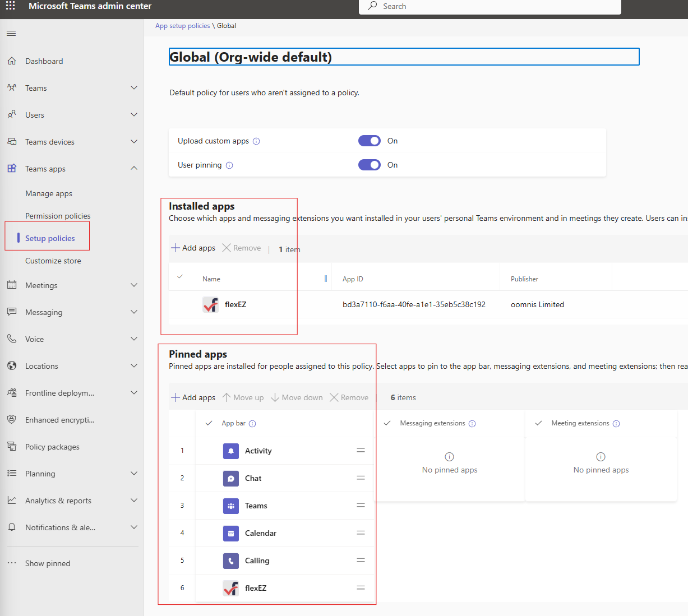Image resolution: width=688 pixels, height=616 pixels.
Task: Expand the Messaging chevron
Action: [134, 312]
